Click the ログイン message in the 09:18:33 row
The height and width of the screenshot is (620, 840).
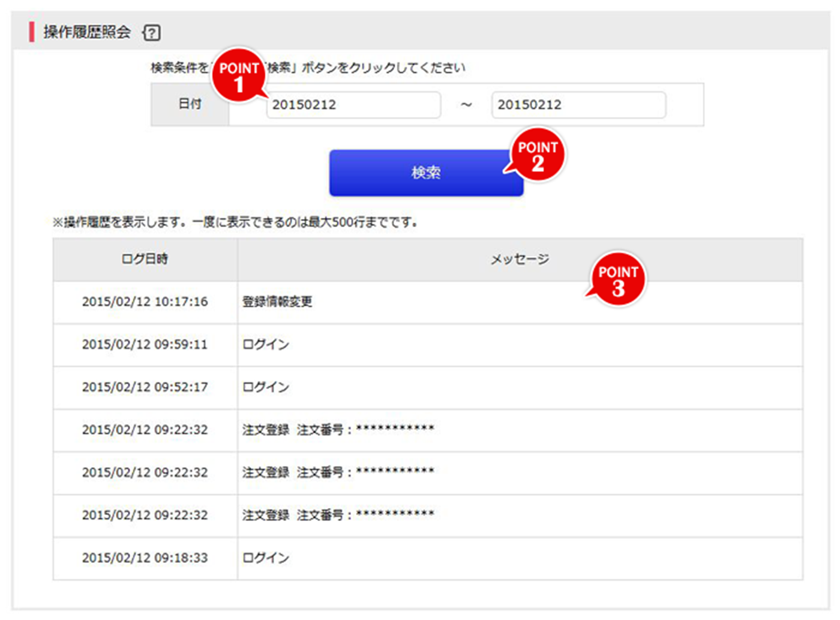[266, 558]
